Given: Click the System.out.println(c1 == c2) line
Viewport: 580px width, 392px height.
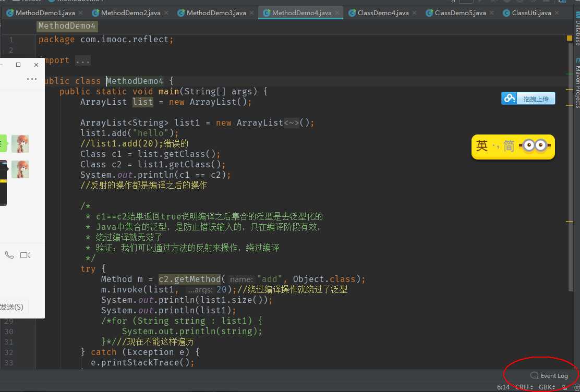Looking at the screenshot, I should click(x=155, y=175).
